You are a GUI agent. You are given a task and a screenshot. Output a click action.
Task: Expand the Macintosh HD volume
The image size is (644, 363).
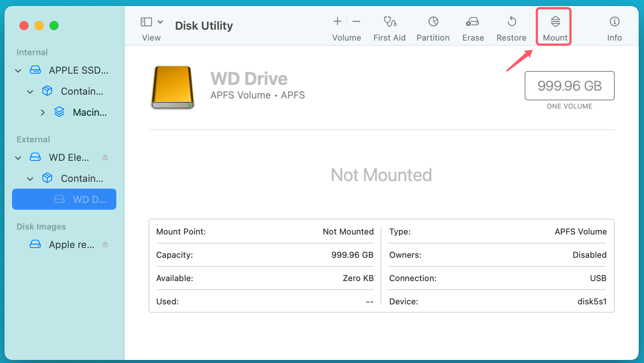[x=42, y=112]
